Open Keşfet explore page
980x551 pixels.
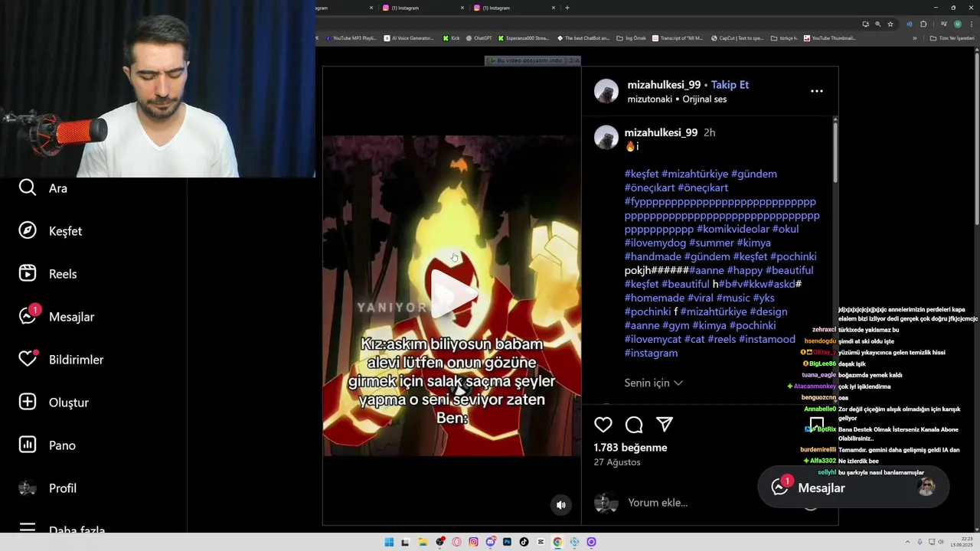point(51,231)
